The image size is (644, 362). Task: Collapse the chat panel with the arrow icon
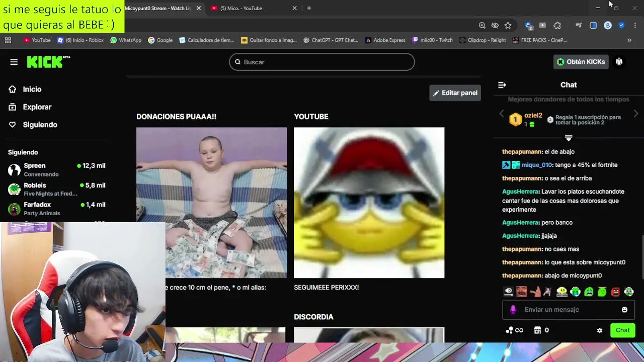(x=502, y=85)
